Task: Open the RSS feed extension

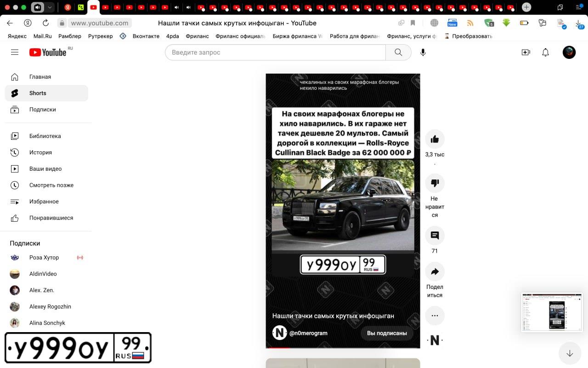Action: click(x=470, y=23)
